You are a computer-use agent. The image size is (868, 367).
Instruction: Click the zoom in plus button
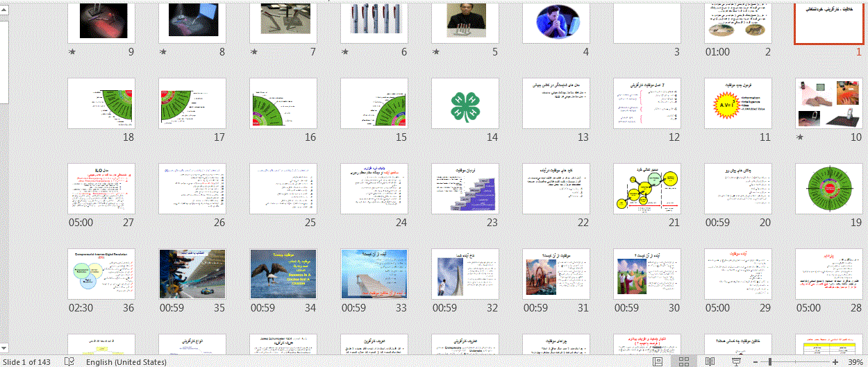tap(835, 362)
